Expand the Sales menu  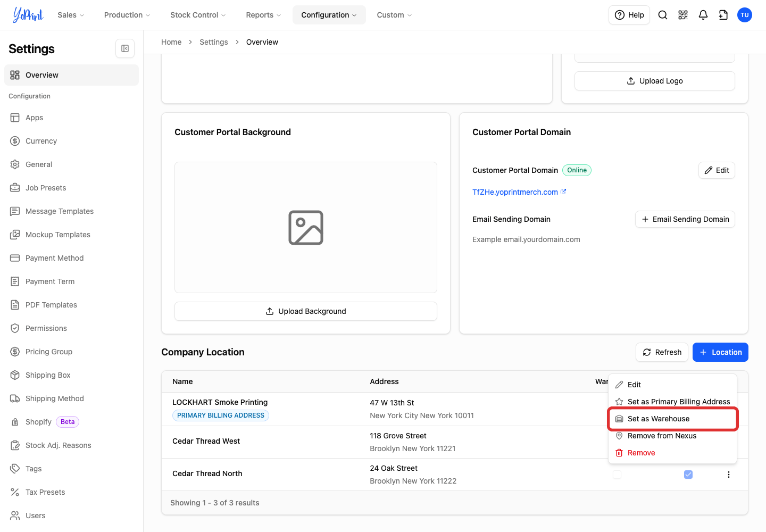71,15
